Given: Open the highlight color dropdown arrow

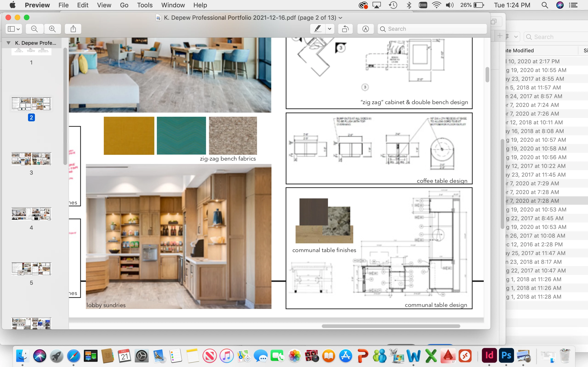Looking at the screenshot, I should click(x=329, y=29).
